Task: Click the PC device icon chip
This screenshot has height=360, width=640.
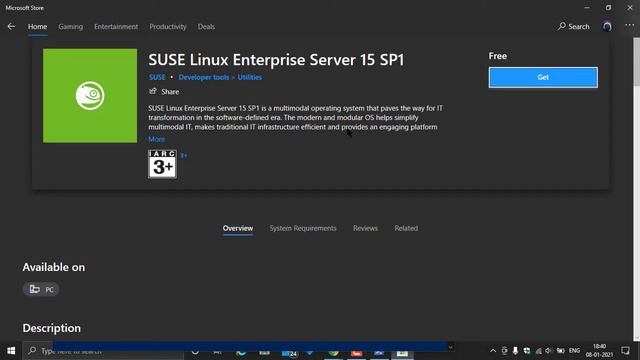Action: [x=41, y=289]
